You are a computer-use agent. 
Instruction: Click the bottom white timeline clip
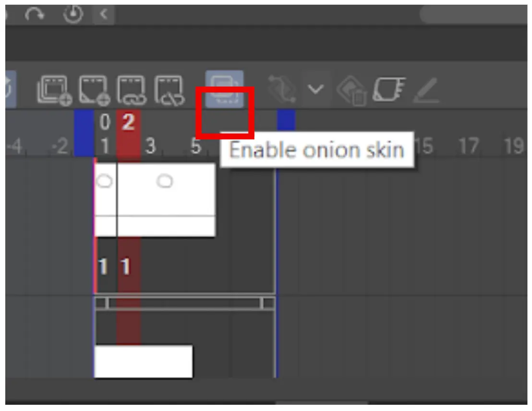coord(143,361)
